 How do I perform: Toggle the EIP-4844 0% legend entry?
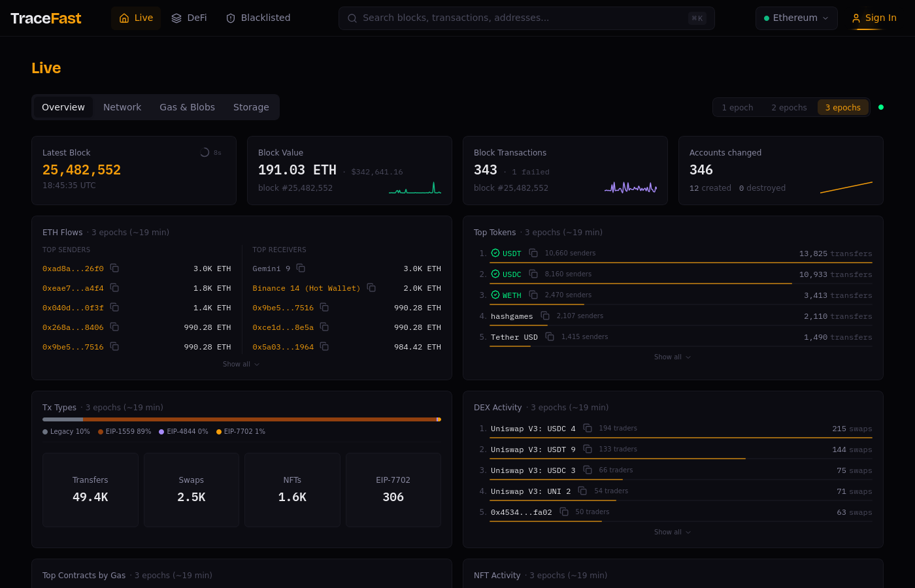(184, 432)
